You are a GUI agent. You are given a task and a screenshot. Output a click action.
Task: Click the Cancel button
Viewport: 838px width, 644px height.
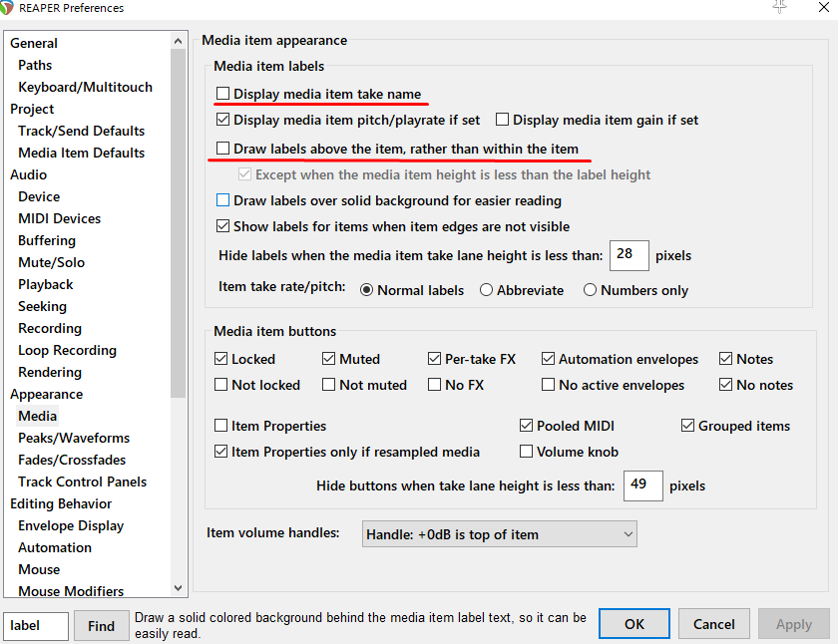714,624
